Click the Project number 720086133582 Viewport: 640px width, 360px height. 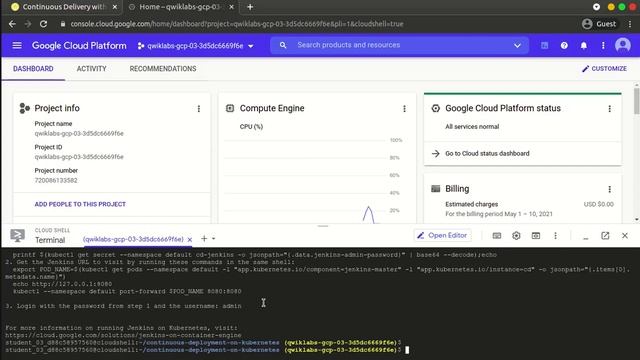(56, 180)
